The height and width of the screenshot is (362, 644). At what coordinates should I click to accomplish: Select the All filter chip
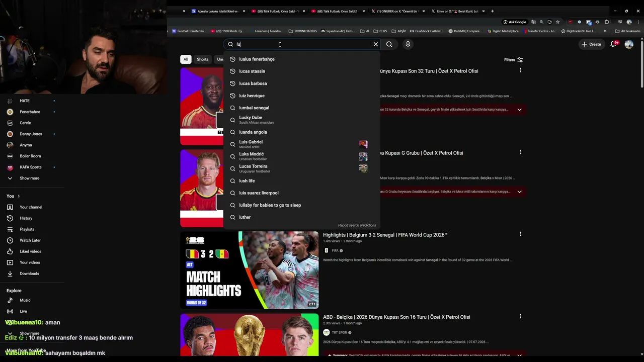coord(186,59)
